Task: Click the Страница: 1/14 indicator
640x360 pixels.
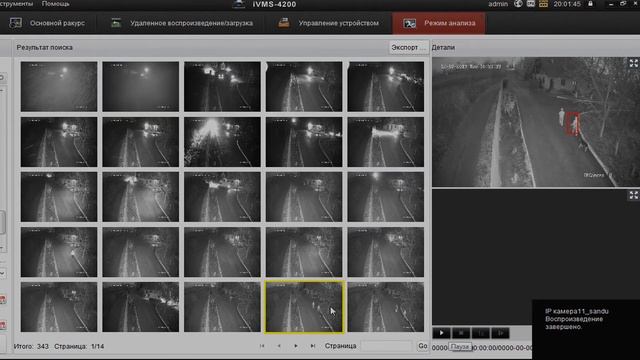Action: coord(79,346)
